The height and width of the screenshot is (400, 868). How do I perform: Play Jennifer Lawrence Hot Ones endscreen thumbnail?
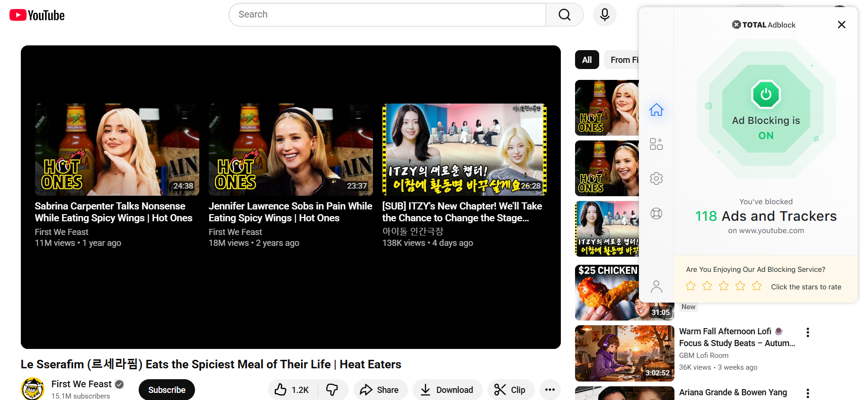pyautogui.click(x=291, y=149)
